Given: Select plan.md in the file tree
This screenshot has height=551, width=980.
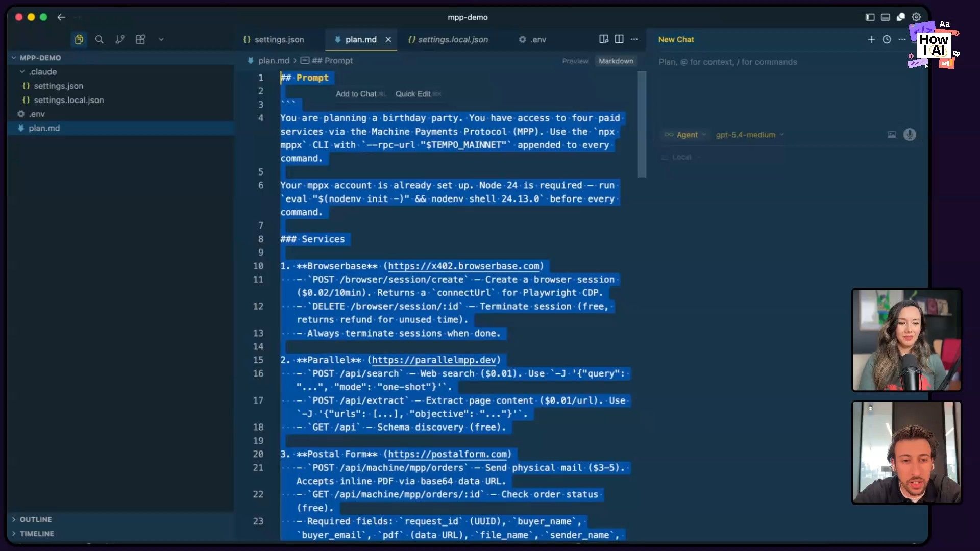Looking at the screenshot, I should pyautogui.click(x=121, y=128).
